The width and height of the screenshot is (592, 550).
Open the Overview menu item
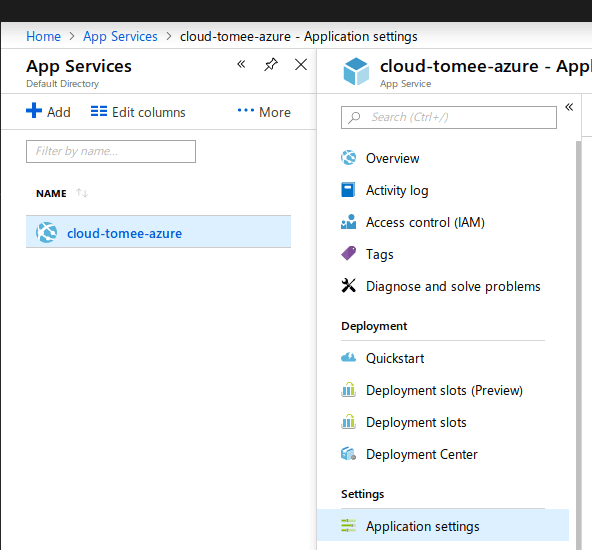pos(392,158)
